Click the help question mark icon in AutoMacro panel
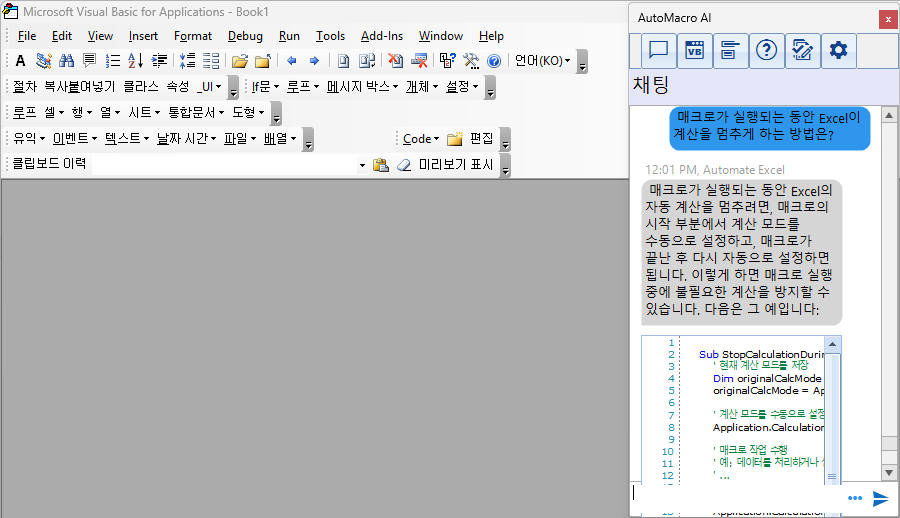Image resolution: width=900 pixels, height=518 pixels. tap(766, 51)
